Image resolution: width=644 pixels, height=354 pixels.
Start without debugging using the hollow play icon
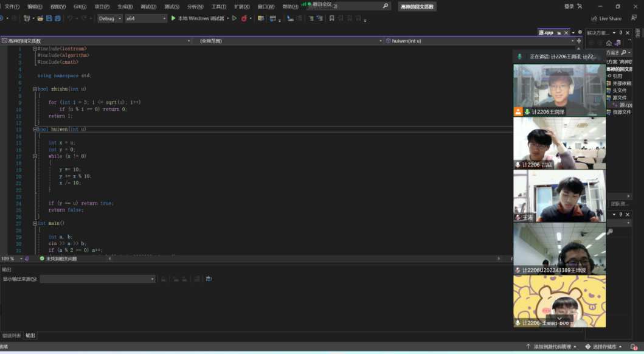[x=235, y=18]
